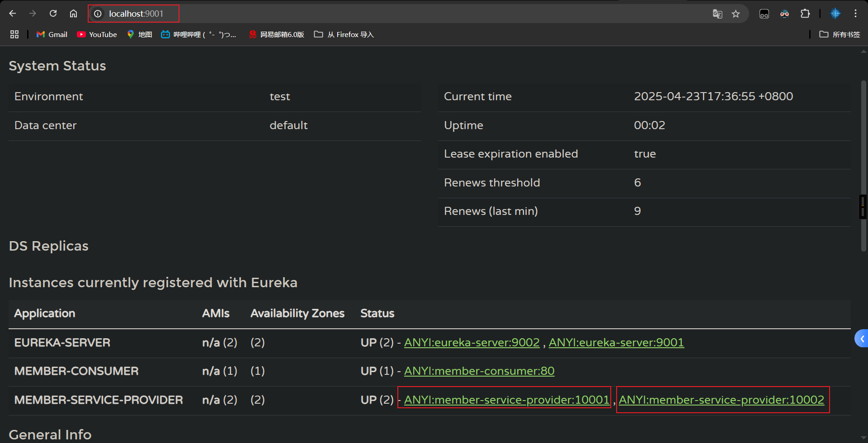Click the browser back arrow
868x443 pixels.
13,14
